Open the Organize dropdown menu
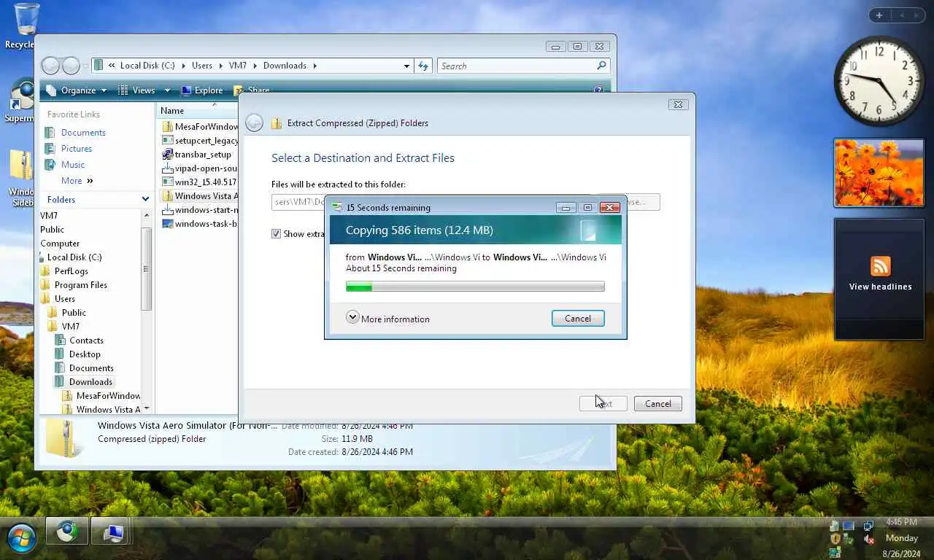Viewport: 934px width, 560px height. click(76, 90)
